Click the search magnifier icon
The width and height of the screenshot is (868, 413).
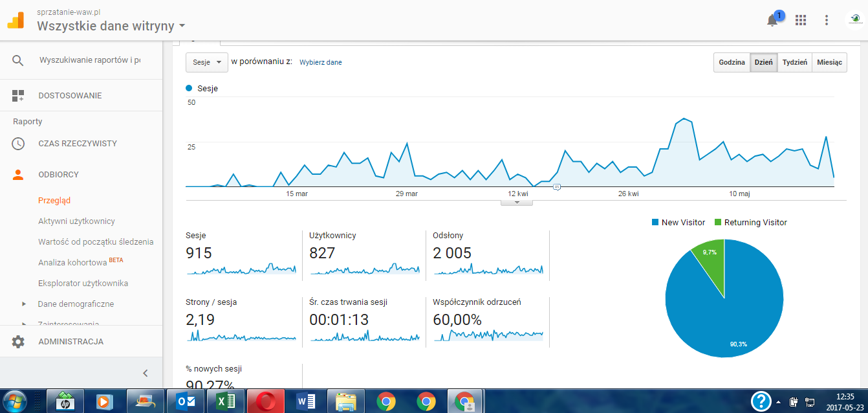17,60
